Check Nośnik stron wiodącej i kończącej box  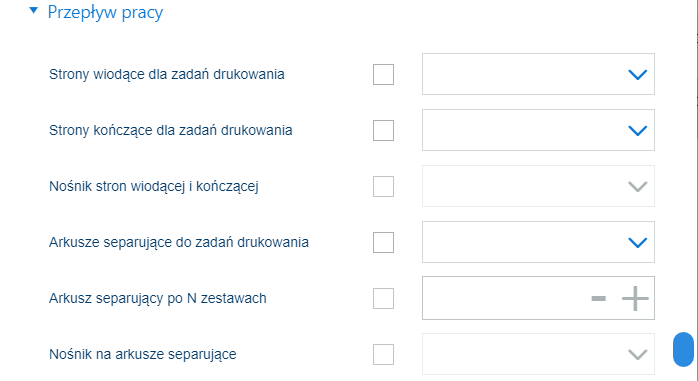383,186
